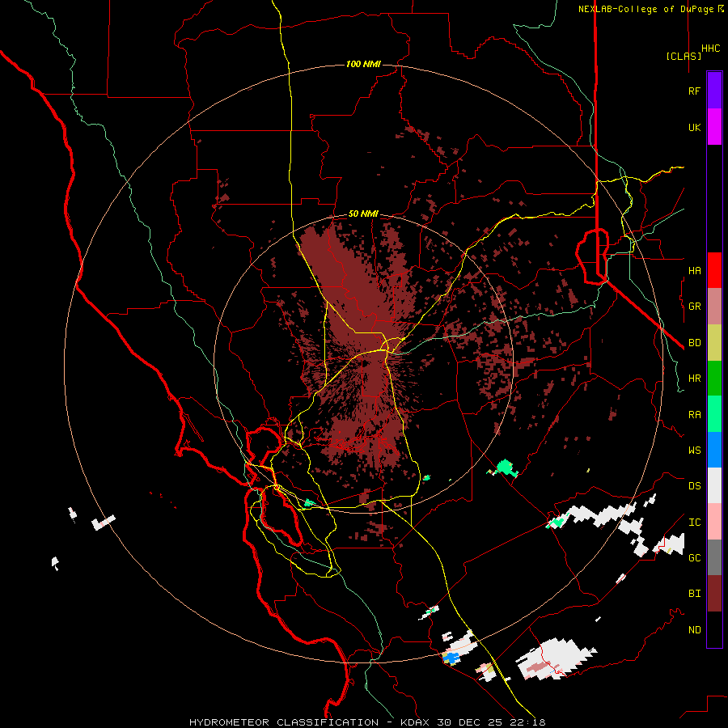The image size is (728, 728).
Task: Pick the HR green legend swatch
Action: point(714,379)
